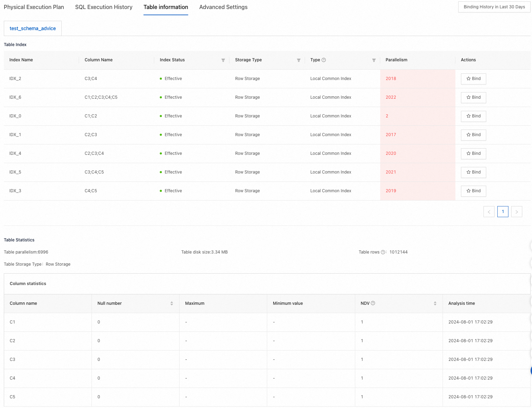Bind index IDX_4
This screenshot has width=532, height=408.
point(473,154)
